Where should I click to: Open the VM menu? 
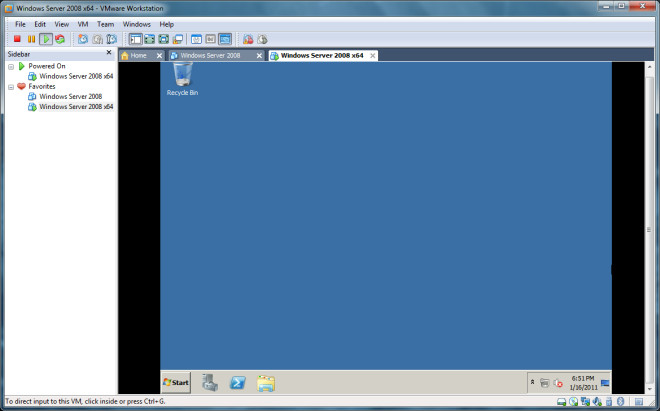point(83,24)
